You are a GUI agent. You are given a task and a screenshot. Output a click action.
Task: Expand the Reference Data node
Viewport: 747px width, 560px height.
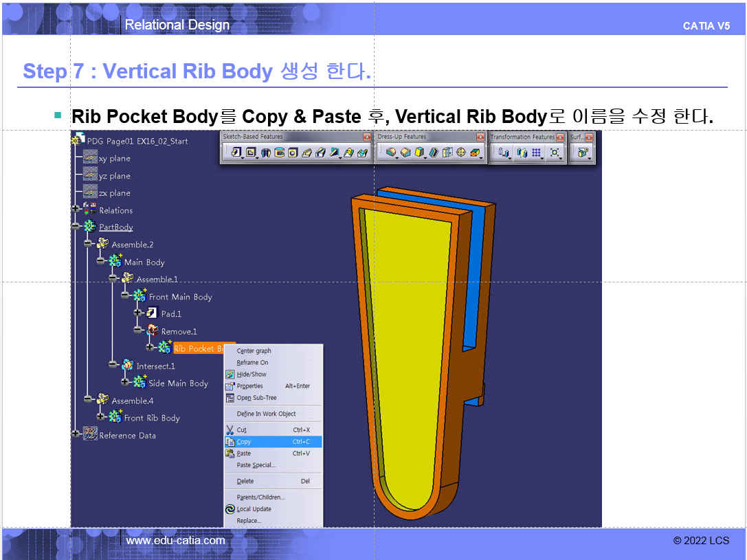pyautogui.click(x=76, y=434)
